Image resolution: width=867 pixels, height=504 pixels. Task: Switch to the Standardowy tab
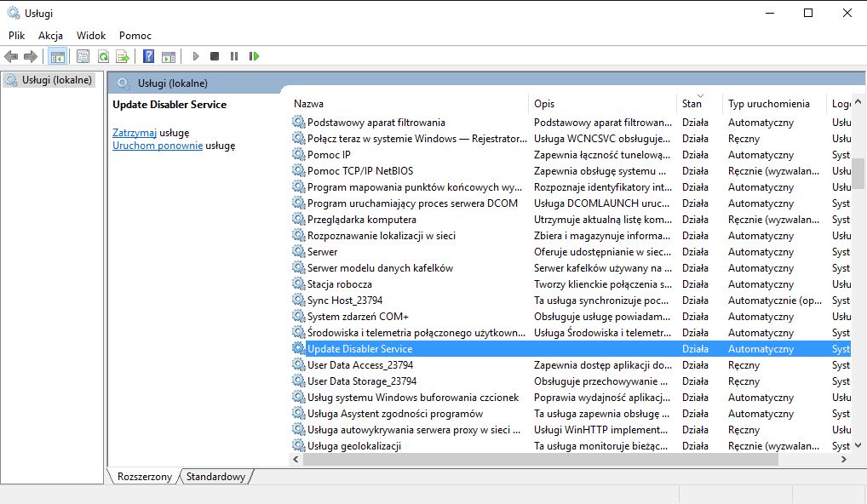(x=215, y=477)
